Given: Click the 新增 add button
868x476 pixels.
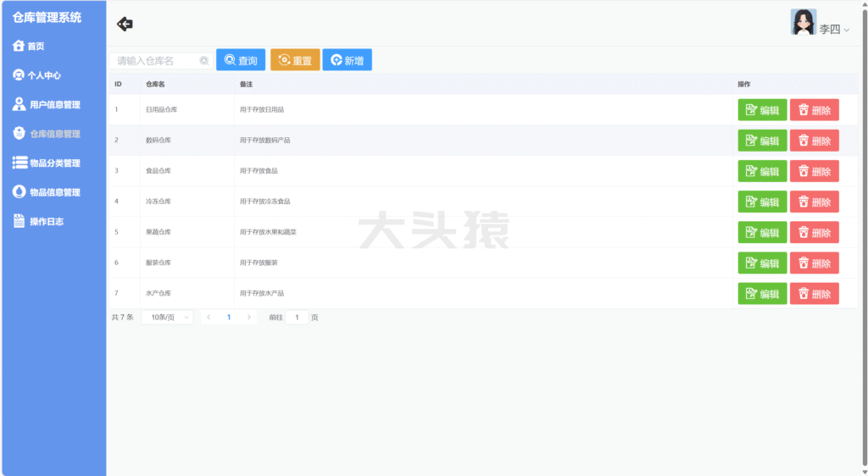Looking at the screenshot, I should click(347, 59).
